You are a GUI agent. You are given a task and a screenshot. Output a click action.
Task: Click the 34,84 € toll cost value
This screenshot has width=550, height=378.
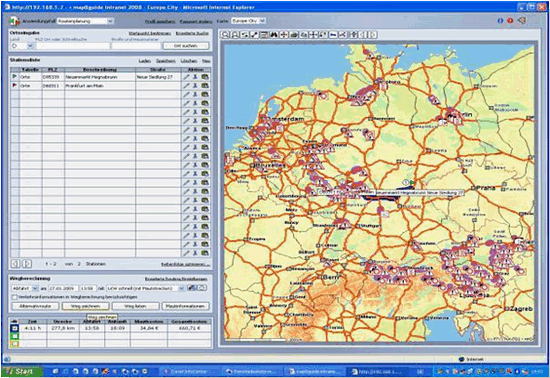pyautogui.click(x=149, y=328)
